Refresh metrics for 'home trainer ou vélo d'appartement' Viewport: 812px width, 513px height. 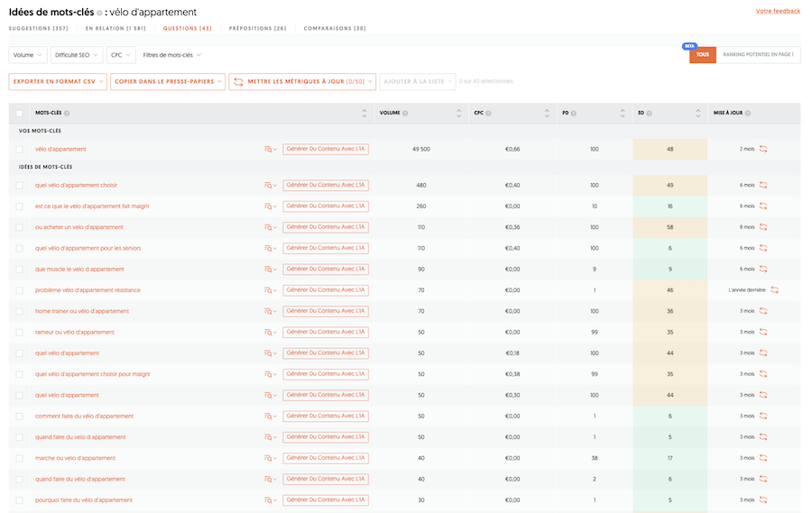point(763,311)
